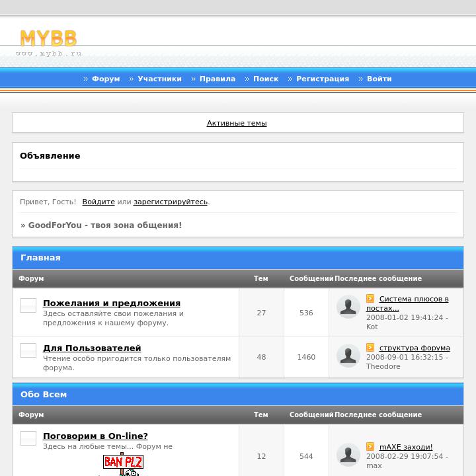Click orange arrow icon beside структура форума
Image resolution: width=476 pixels, height=476 pixels.
pyautogui.click(x=370, y=347)
